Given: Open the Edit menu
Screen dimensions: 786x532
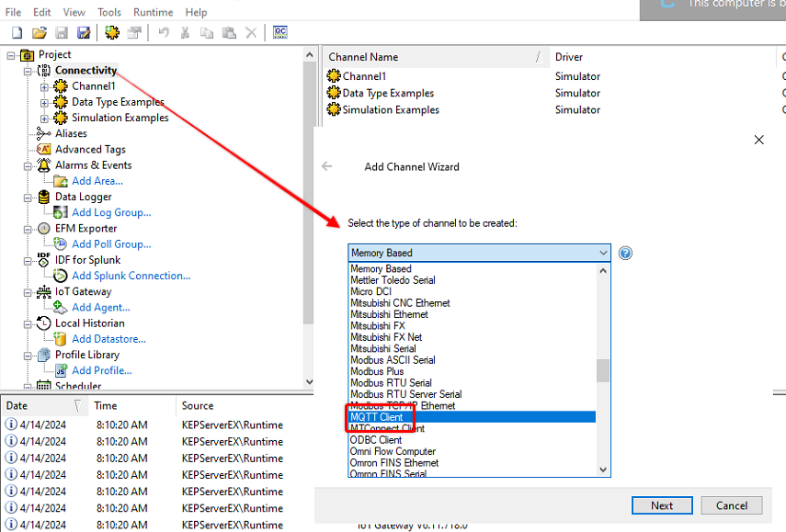Looking at the screenshot, I should click(x=42, y=12).
